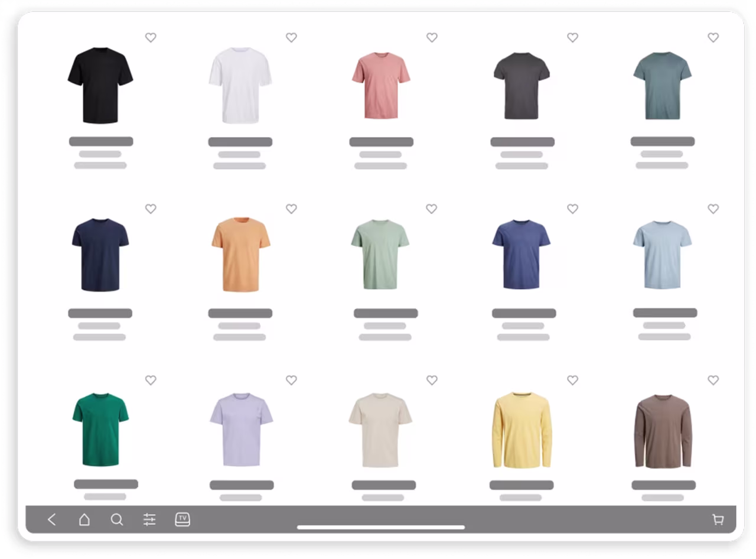The width and height of the screenshot is (756, 559).
Task: Open the yellow long-sleeve shirt image
Action: tap(522, 430)
